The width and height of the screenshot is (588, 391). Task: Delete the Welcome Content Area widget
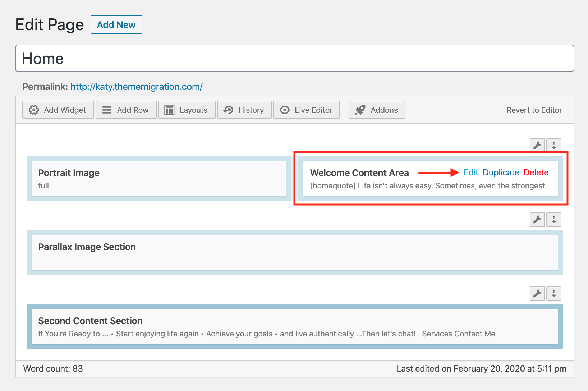(536, 172)
